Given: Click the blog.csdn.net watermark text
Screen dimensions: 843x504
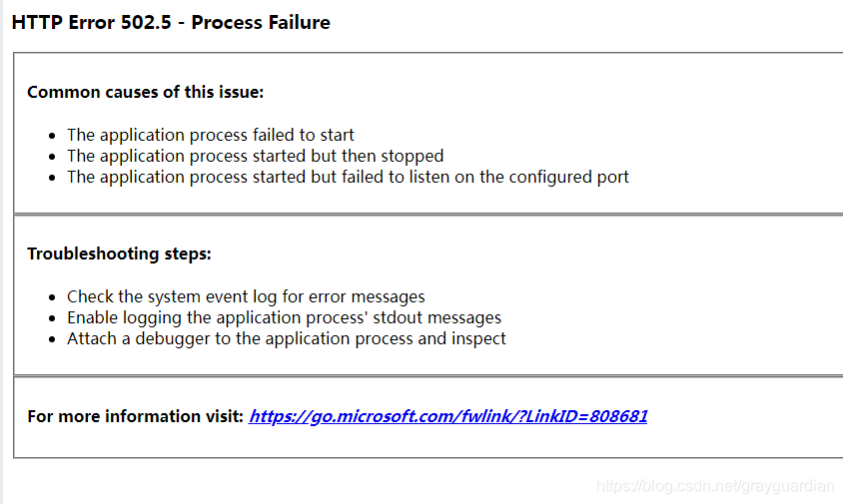Looking at the screenshot, I should coord(715,486).
